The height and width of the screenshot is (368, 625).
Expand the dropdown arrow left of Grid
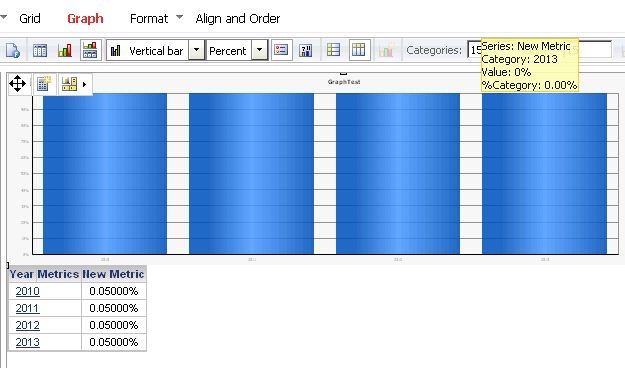pos(3,17)
